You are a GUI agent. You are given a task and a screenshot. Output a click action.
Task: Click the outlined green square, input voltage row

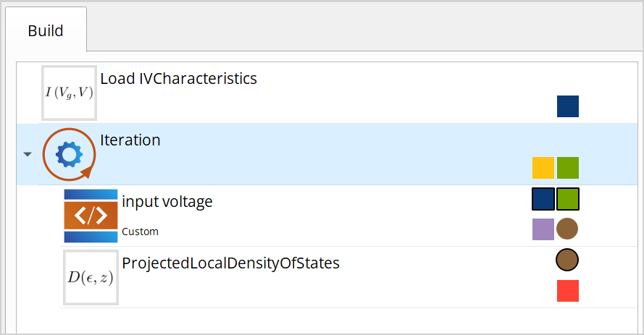point(568,199)
